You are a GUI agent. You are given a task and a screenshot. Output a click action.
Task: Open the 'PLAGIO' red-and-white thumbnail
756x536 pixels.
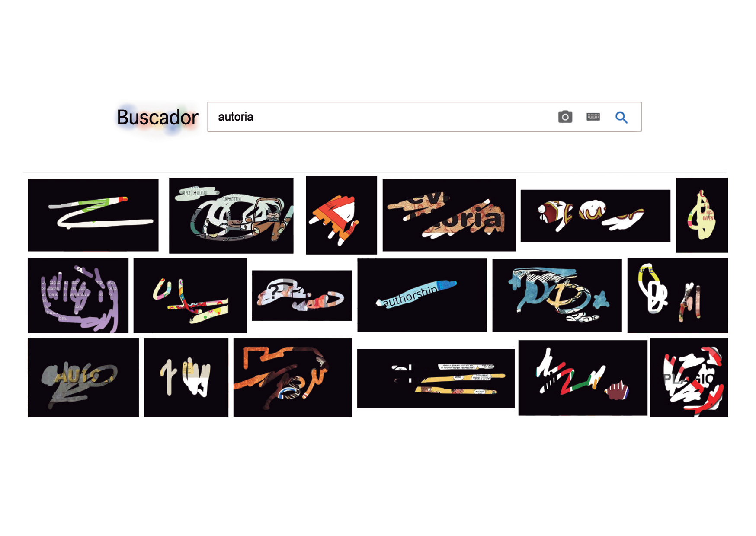pyautogui.click(x=689, y=378)
